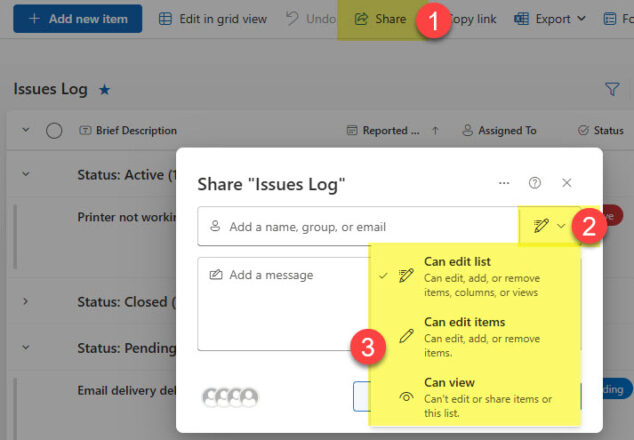Click the Reported column header
Viewport: 634px width, 440px height.
tap(384, 131)
